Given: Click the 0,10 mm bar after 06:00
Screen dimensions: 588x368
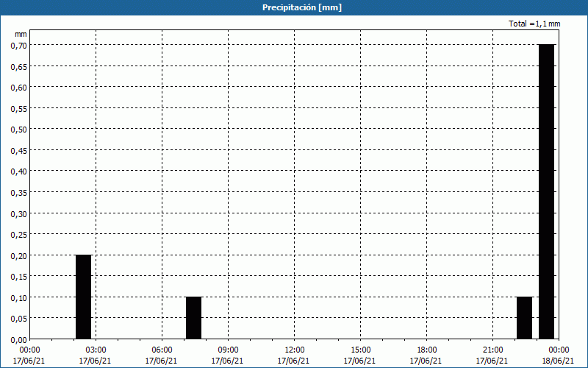Looking at the screenshot, I should point(193,318).
